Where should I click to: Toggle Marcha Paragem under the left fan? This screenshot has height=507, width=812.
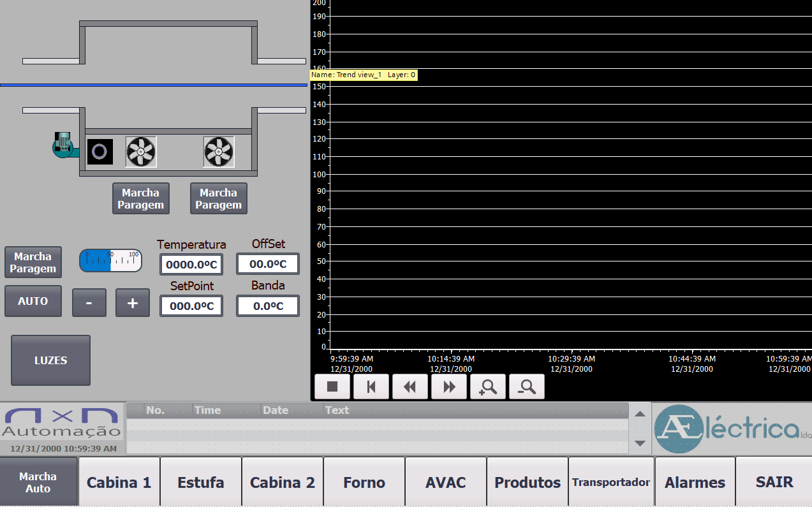click(x=141, y=198)
